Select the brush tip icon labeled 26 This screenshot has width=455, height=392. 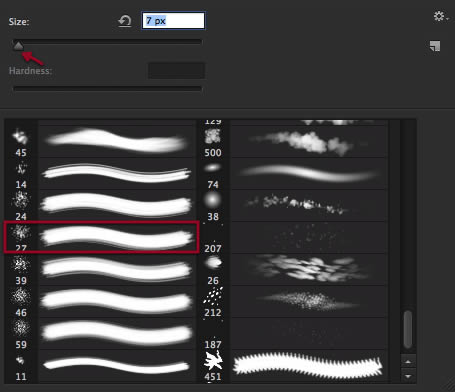[x=213, y=263]
